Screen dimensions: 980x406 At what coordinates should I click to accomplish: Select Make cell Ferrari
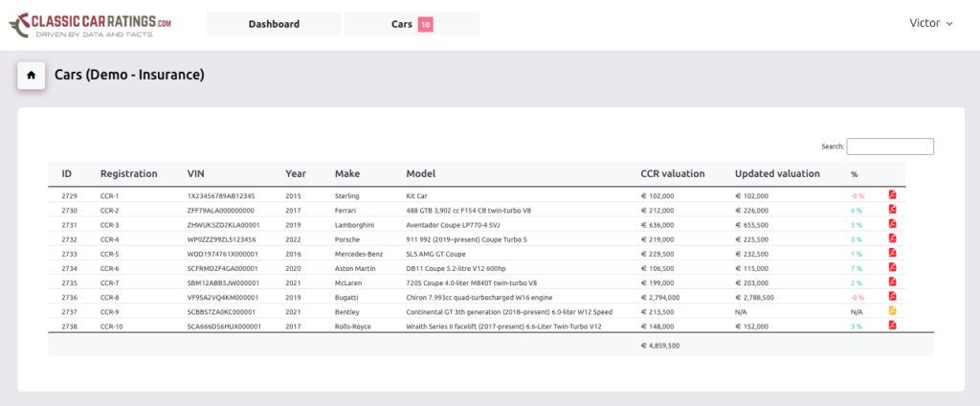click(x=345, y=211)
